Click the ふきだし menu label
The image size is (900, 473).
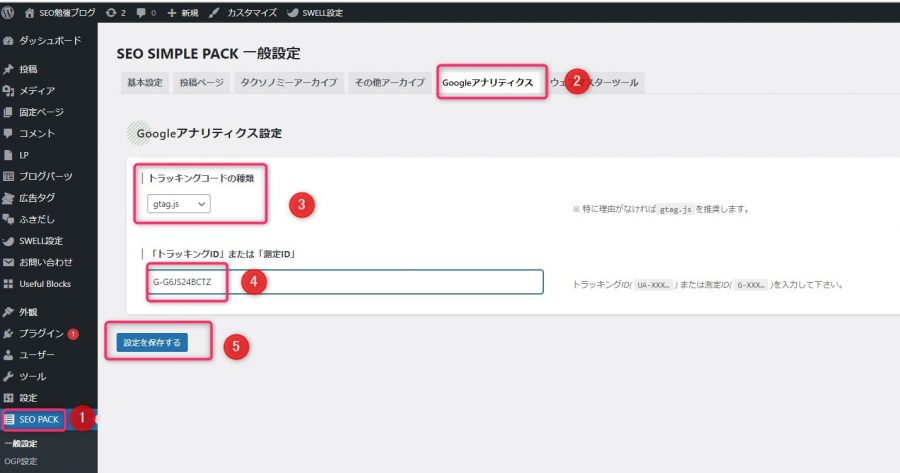pyautogui.click(x=37, y=219)
